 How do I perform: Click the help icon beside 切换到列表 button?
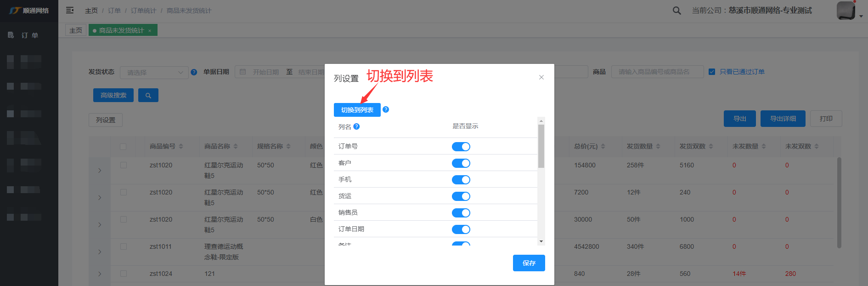(x=386, y=109)
